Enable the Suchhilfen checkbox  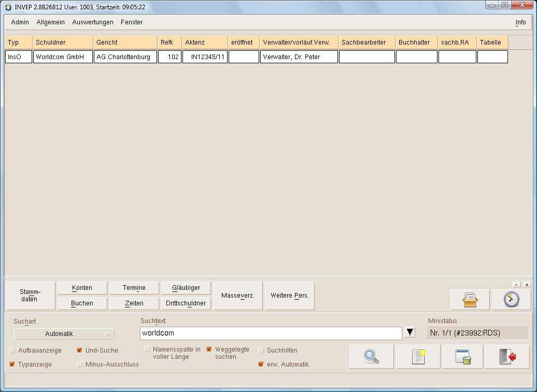pos(261,350)
